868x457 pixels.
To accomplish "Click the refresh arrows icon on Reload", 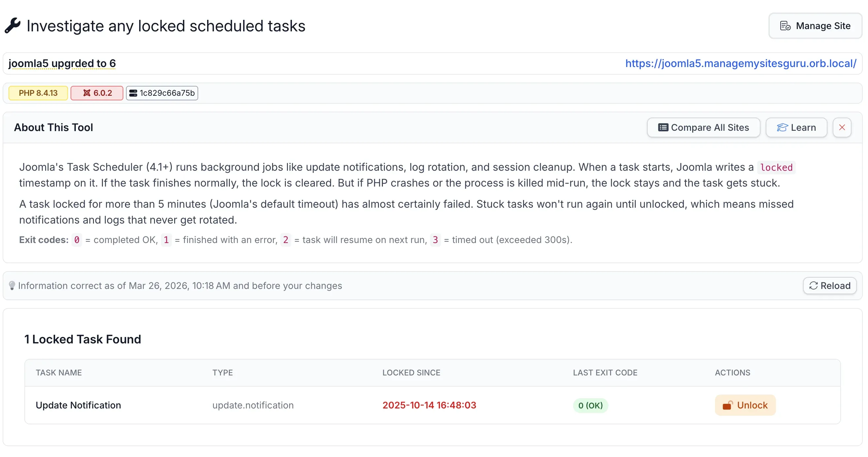I will [x=814, y=286].
